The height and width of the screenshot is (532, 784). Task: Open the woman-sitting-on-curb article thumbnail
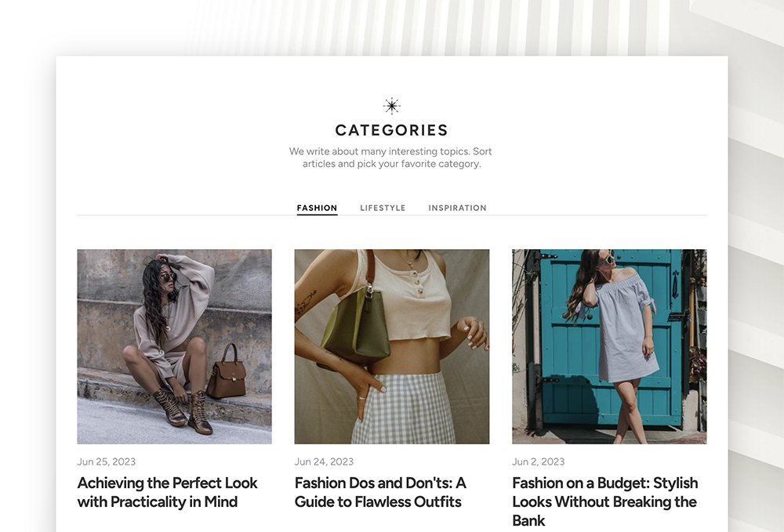tap(175, 346)
